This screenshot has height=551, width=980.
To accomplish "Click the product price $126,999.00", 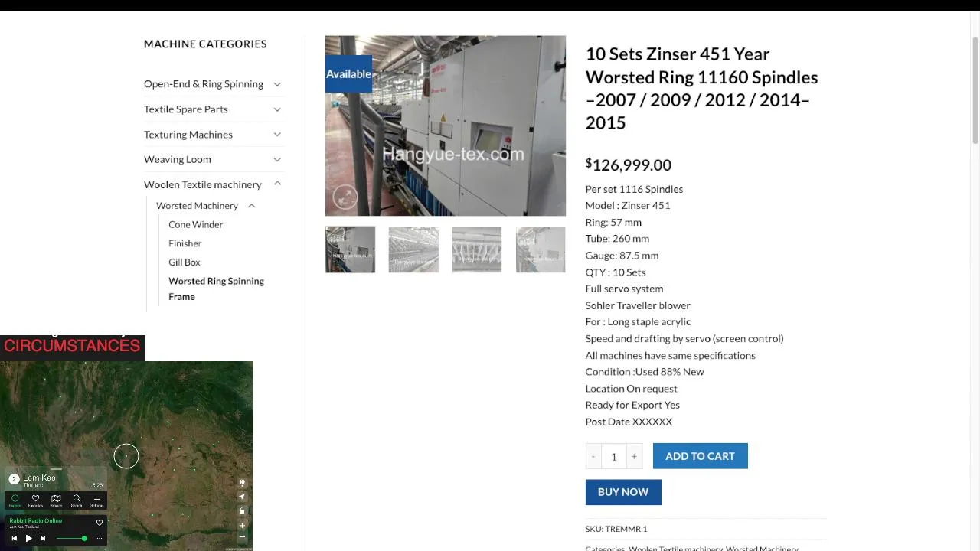I will coord(629,165).
